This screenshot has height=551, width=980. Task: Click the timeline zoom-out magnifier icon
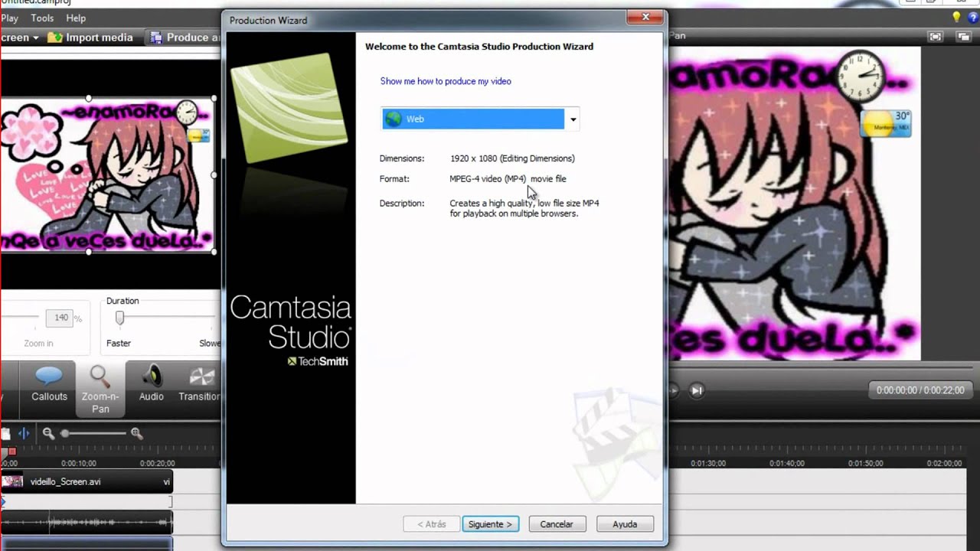click(48, 433)
